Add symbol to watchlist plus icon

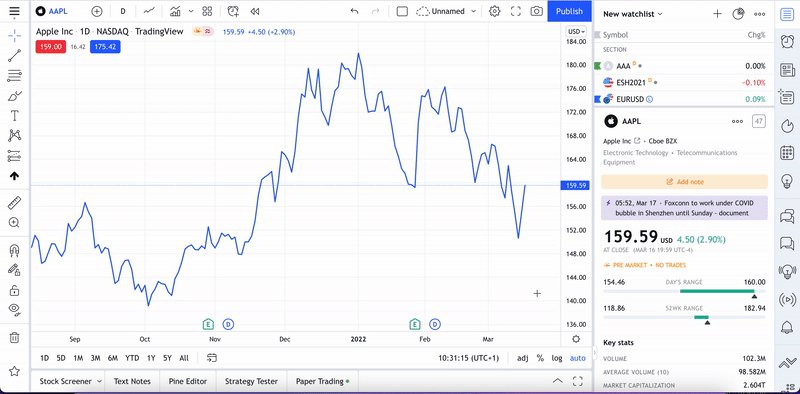(x=717, y=14)
